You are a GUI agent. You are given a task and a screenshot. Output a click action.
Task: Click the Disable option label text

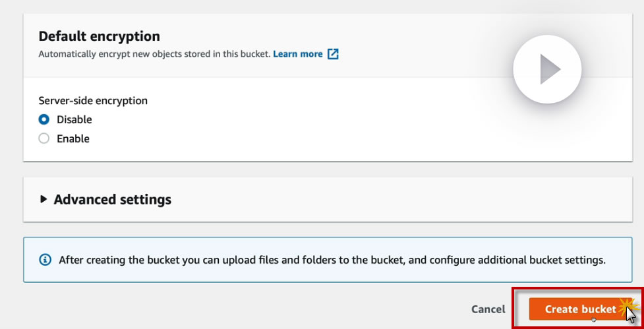74,120
